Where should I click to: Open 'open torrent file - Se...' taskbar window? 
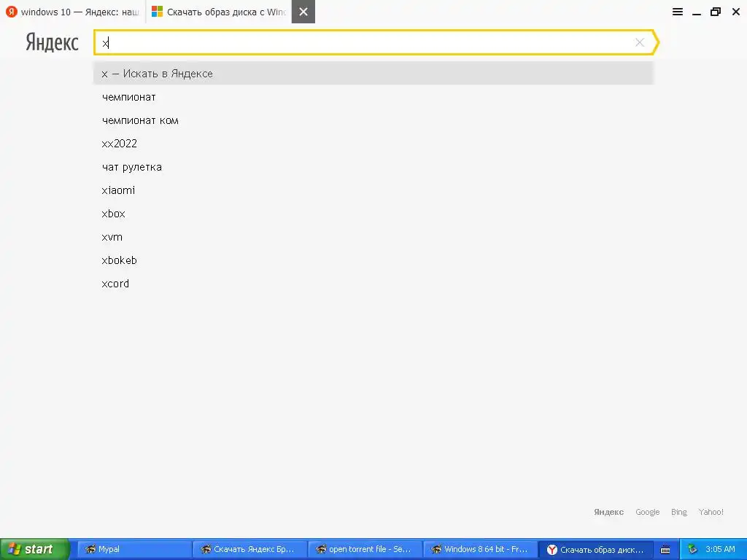click(x=365, y=549)
